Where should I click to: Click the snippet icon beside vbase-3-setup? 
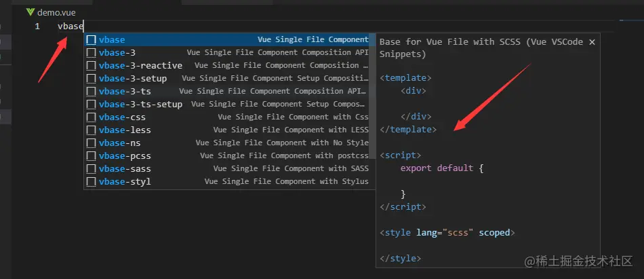92,78
